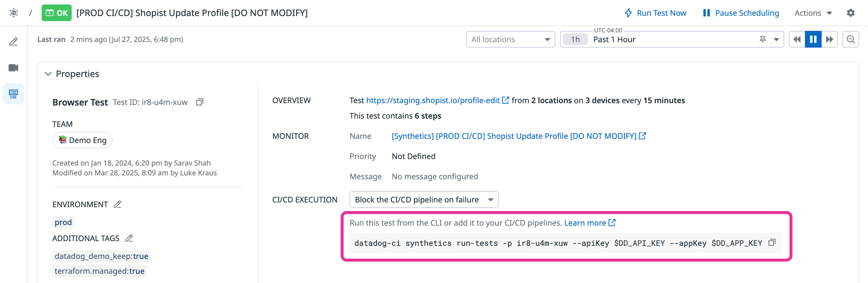The height and width of the screenshot is (283, 868).
Task: Open the Actions menu
Action: point(813,13)
